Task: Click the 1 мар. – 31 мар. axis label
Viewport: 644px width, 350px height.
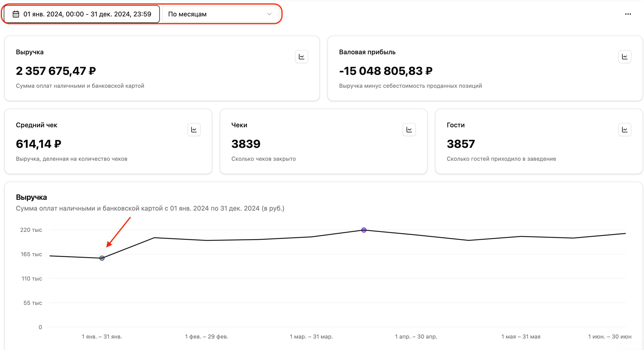Action: pos(311,336)
